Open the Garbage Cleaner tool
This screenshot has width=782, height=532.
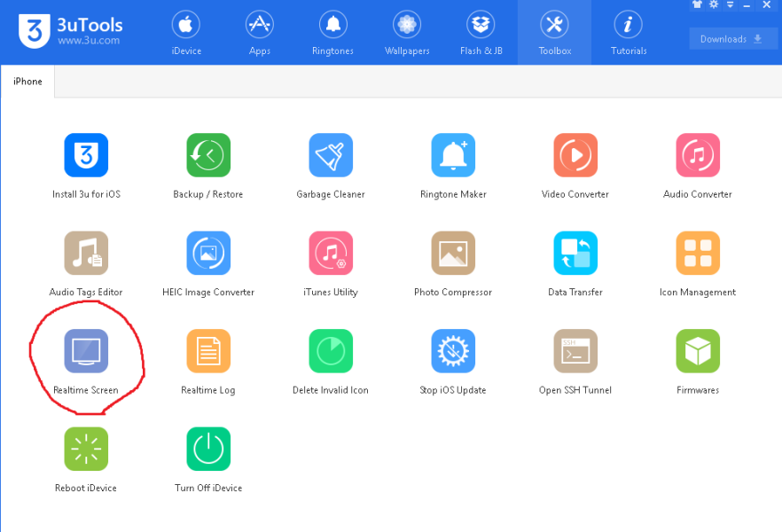coord(331,155)
